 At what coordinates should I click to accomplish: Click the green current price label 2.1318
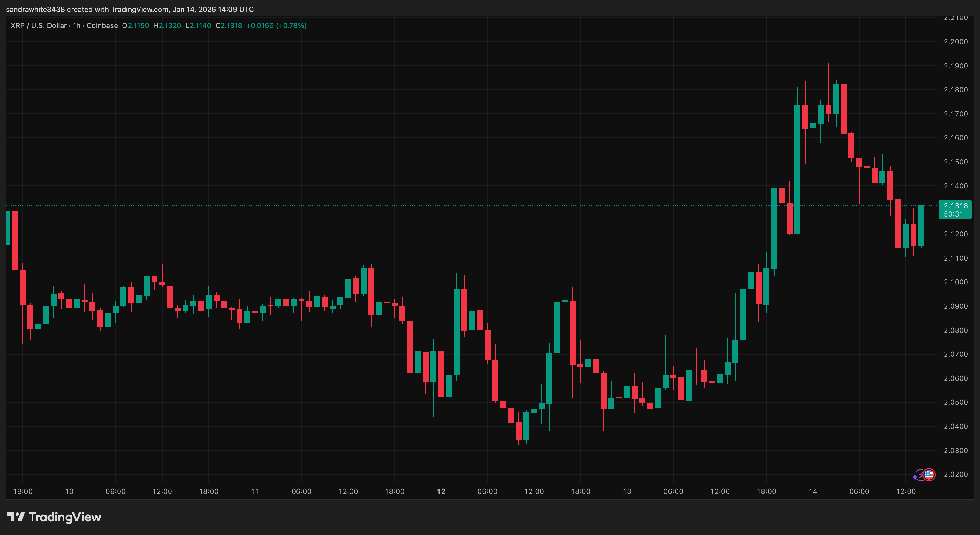click(x=956, y=205)
